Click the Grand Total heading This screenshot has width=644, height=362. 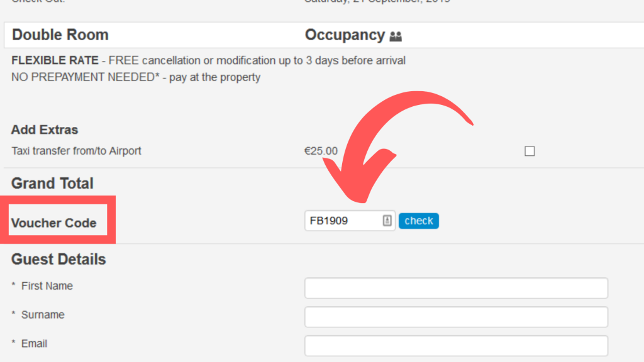[x=52, y=184]
